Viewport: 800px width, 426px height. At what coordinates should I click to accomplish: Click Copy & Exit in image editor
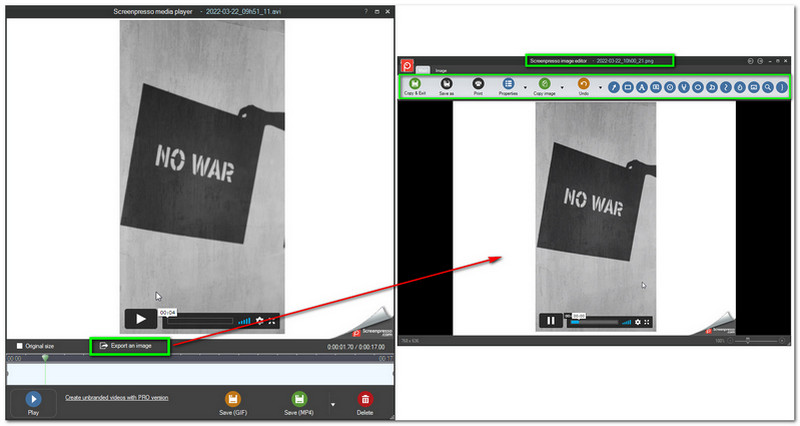(415, 86)
